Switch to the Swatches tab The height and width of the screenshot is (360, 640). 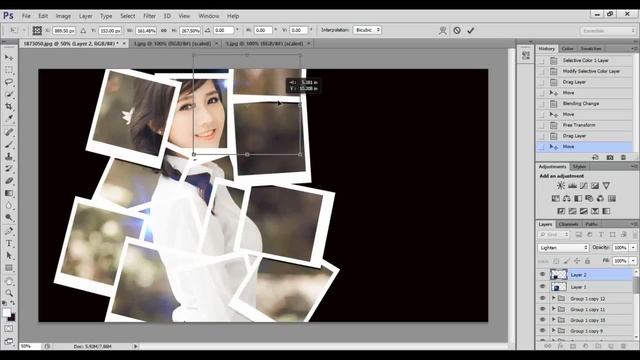(591, 49)
